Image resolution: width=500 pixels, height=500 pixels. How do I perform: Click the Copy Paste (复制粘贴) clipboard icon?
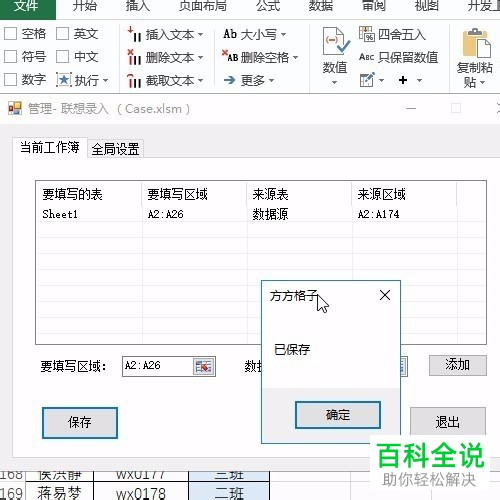pos(476,43)
